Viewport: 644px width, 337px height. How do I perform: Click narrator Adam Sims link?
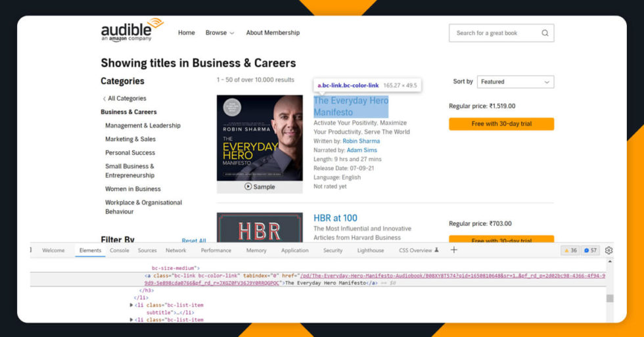(x=362, y=150)
